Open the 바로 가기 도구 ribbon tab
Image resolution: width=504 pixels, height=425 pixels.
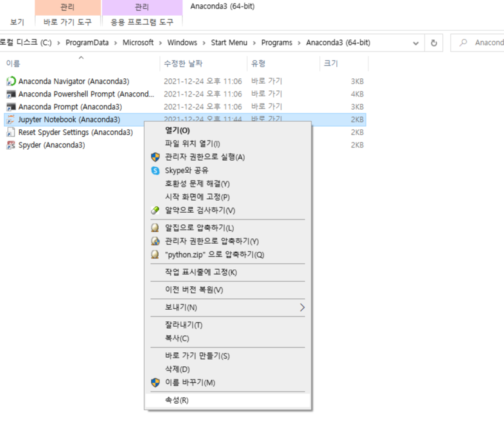coord(67,22)
